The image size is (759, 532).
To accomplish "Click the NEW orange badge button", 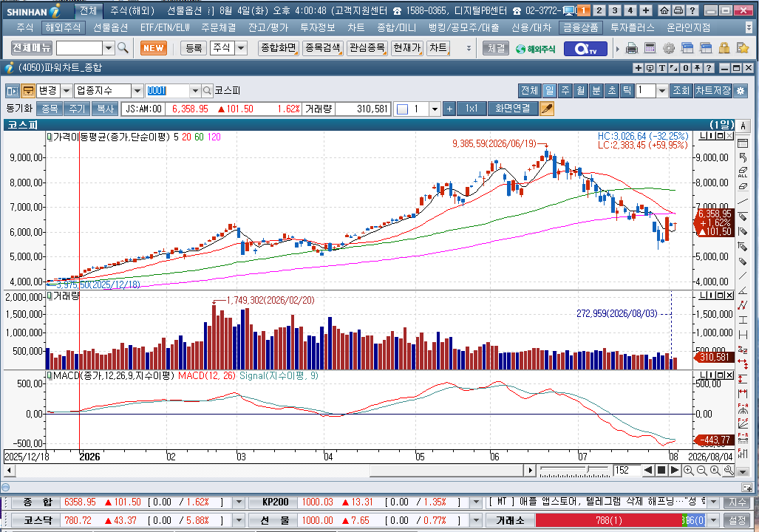I will coord(154,48).
